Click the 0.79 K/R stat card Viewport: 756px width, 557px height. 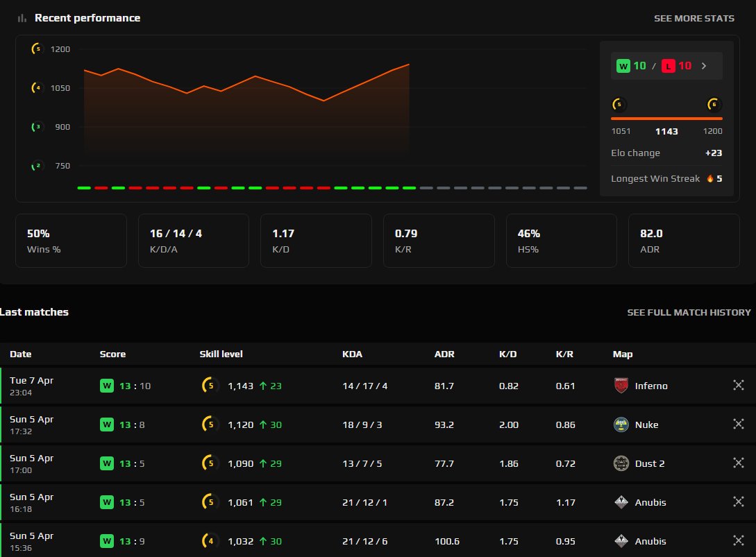pyautogui.click(x=439, y=241)
